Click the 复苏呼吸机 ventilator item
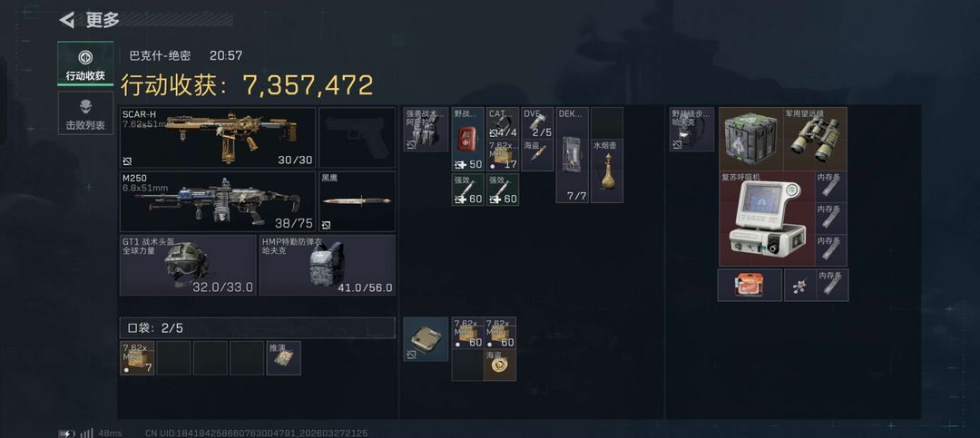This screenshot has height=438, width=980. (767, 219)
